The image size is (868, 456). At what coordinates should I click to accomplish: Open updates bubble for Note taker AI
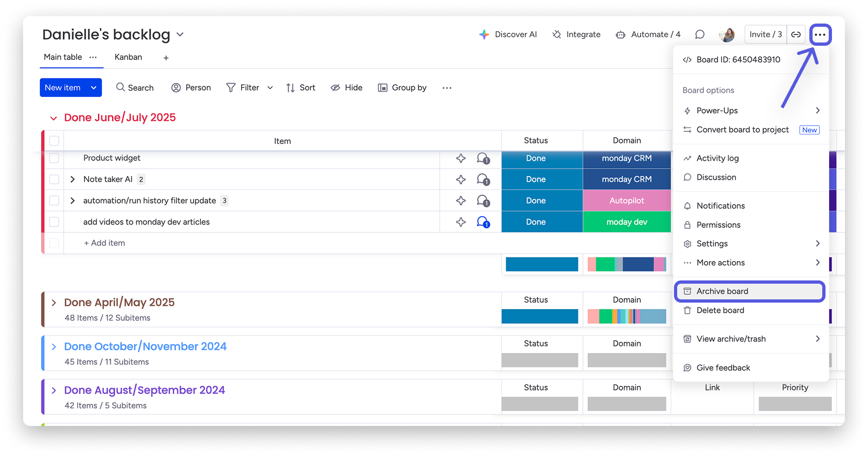point(483,180)
